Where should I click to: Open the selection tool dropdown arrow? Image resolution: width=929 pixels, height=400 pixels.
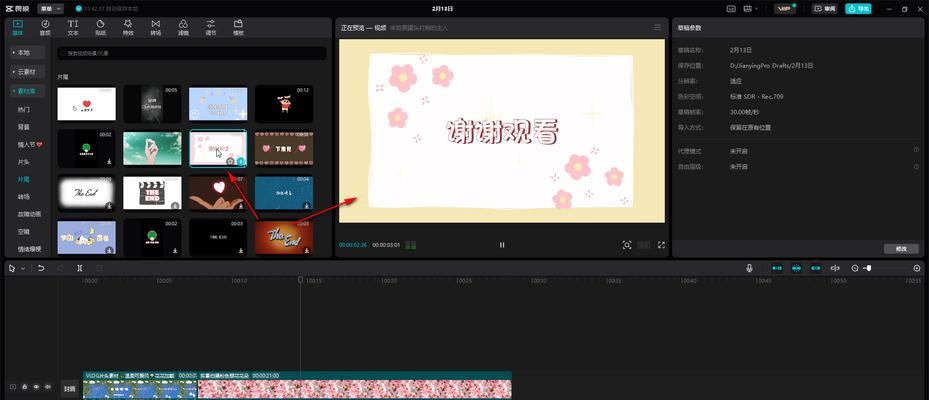pos(23,268)
